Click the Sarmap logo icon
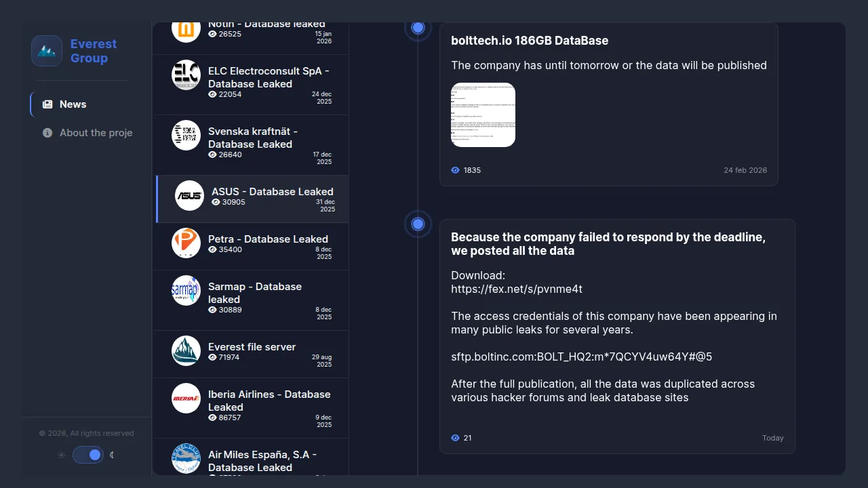Image resolution: width=868 pixels, height=488 pixels. pos(186,290)
